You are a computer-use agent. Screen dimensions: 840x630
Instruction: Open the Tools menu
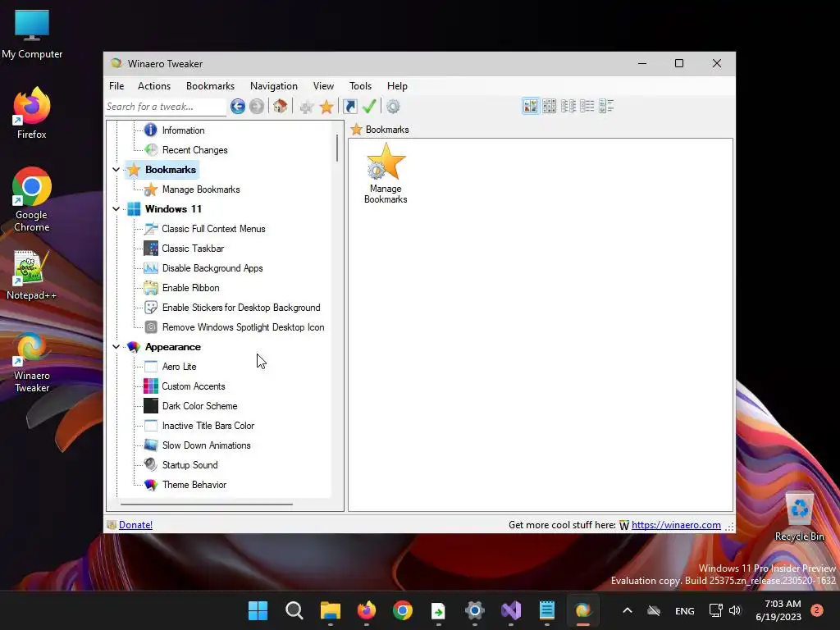(x=361, y=86)
